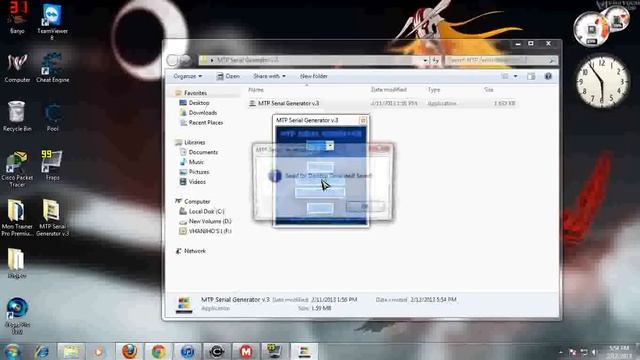This screenshot has width=640, height=360.
Task: Open iTunes from the taskbar
Action: pyautogui.click(x=188, y=351)
